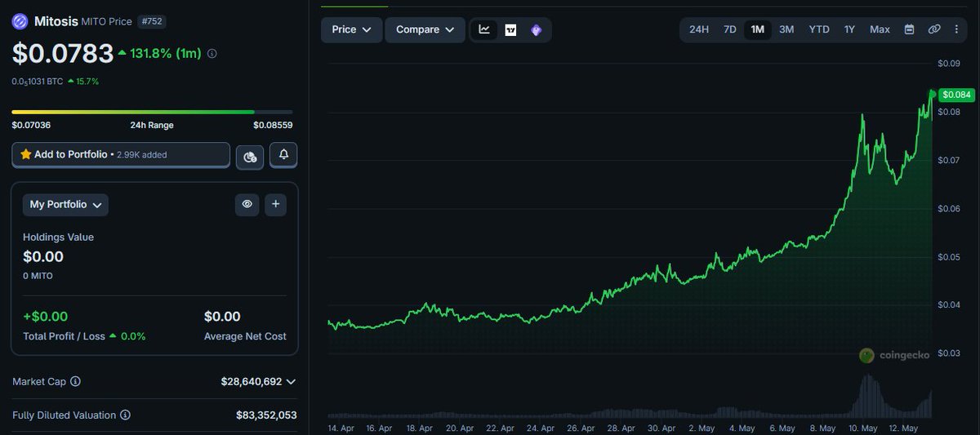Select the 1Y time range
Screen dimensions: 980x435
pyautogui.click(x=849, y=29)
